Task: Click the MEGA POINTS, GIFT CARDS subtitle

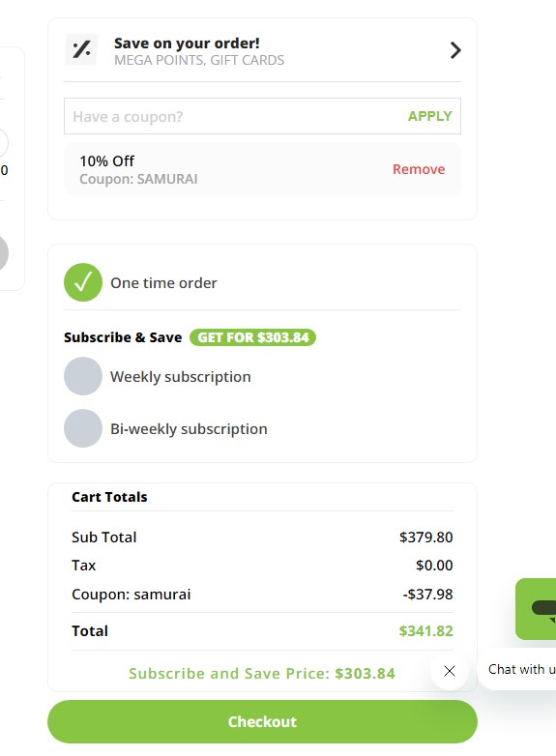Action: pos(199,60)
